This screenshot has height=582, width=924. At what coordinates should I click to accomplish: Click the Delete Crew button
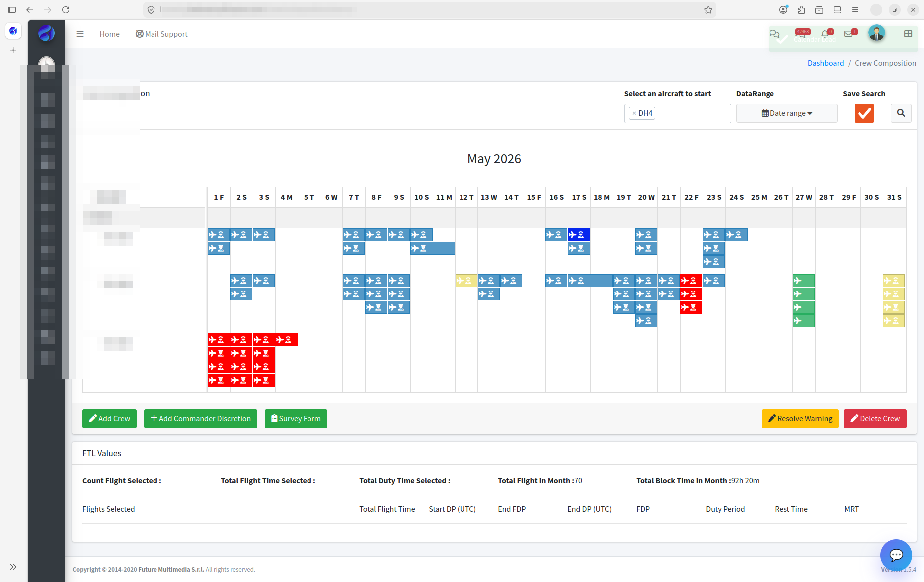pyautogui.click(x=875, y=419)
